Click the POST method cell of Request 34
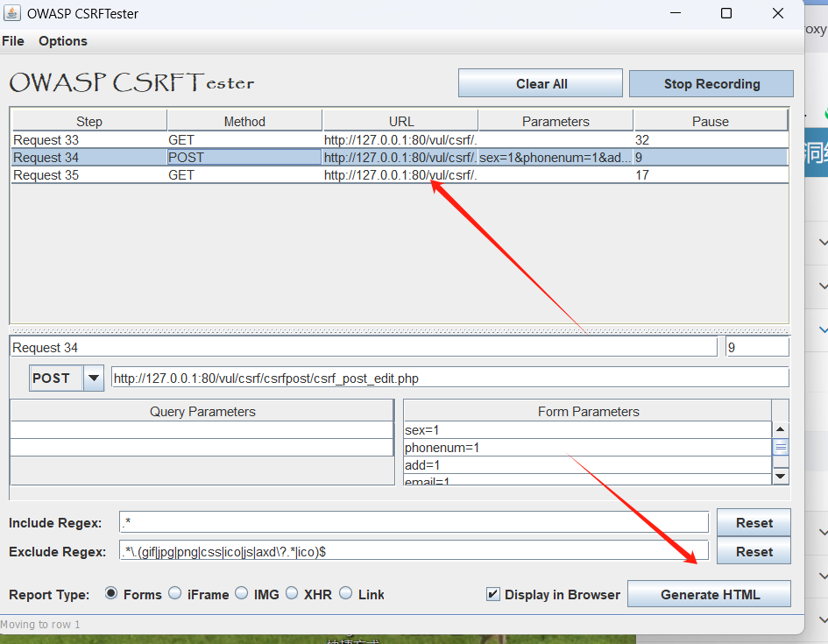Image resolution: width=828 pixels, height=644 pixels. click(x=244, y=158)
